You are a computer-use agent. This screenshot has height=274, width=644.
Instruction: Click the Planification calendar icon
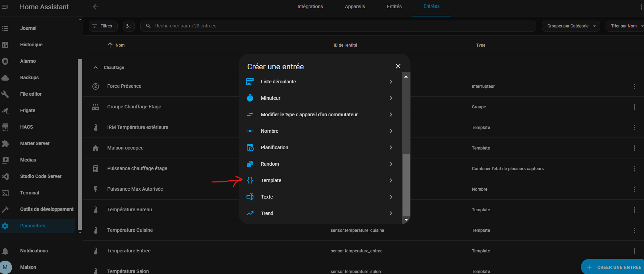point(250,147)
